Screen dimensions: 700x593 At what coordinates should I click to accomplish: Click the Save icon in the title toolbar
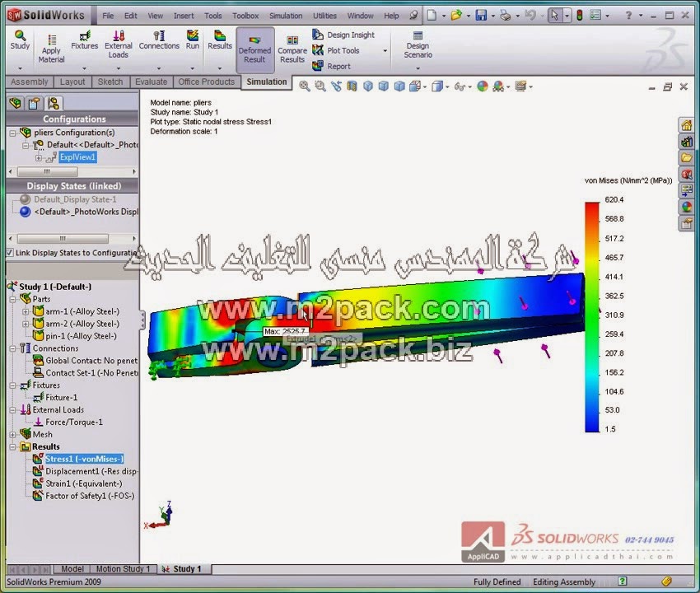tap(481, 16)
